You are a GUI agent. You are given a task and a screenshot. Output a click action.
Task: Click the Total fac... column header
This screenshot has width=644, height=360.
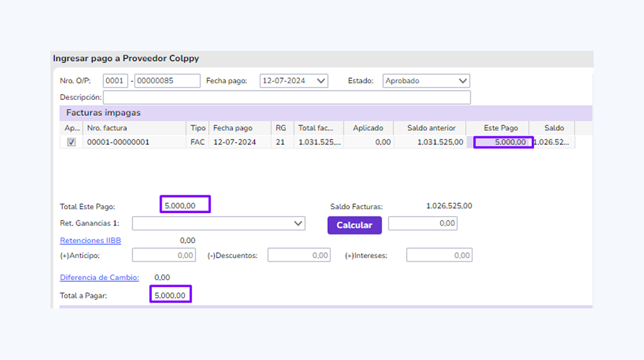(319, 128)
